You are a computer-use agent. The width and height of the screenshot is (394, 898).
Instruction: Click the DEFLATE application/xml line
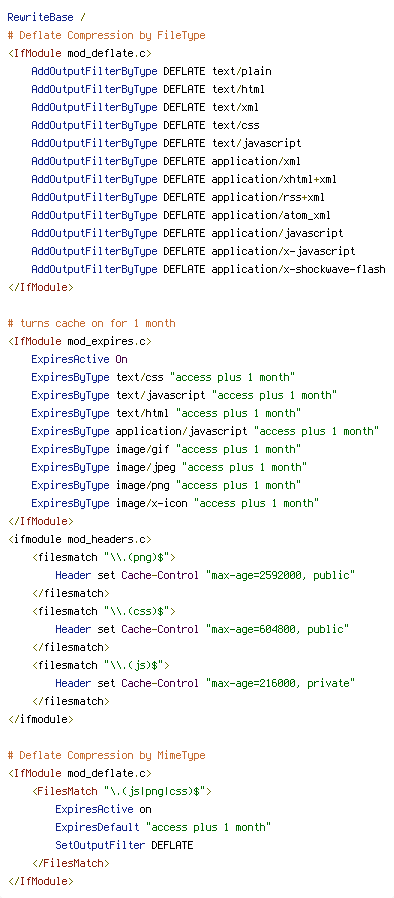(x=166, y=161)
